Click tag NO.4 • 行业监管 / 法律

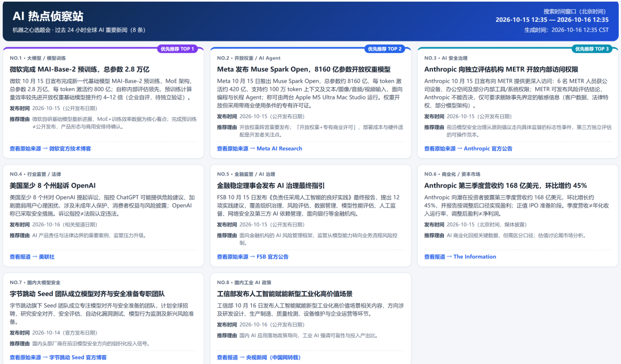point(35,174)
